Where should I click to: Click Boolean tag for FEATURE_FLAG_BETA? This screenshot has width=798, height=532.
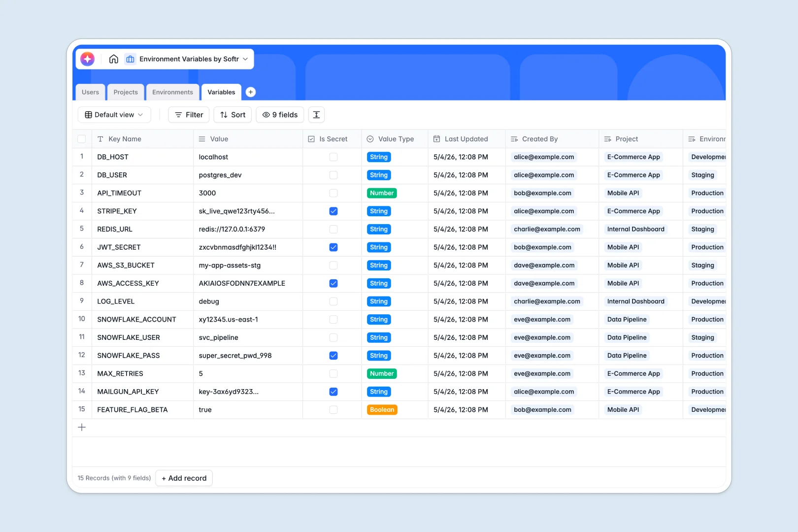click(382, 410)
